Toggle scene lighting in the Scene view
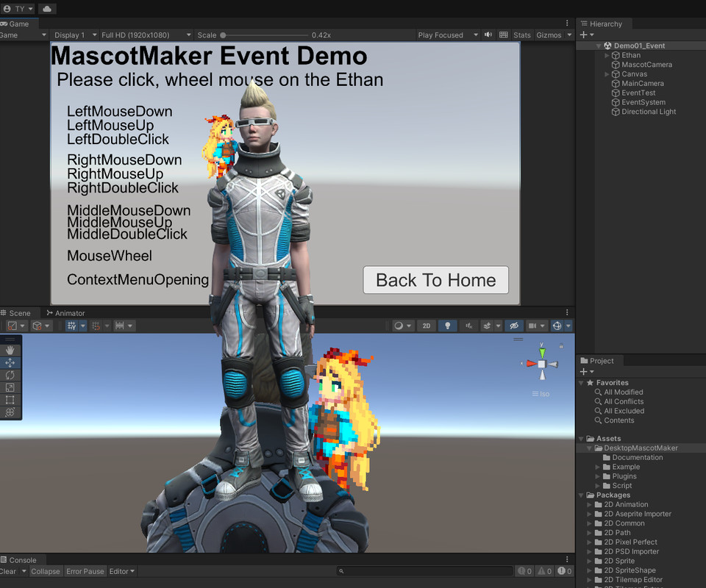The image size is (706, 588). (x=447, y=326)
